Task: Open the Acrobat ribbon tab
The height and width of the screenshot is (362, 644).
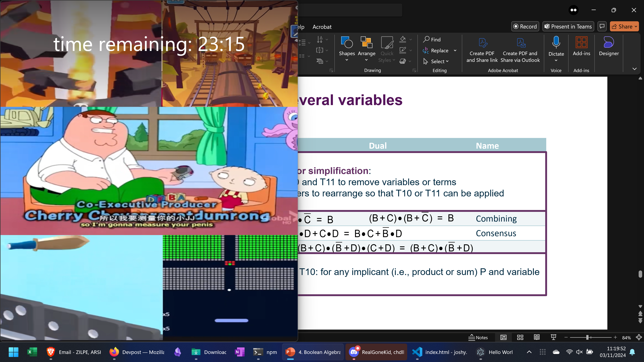Action: tap(322, 27)
